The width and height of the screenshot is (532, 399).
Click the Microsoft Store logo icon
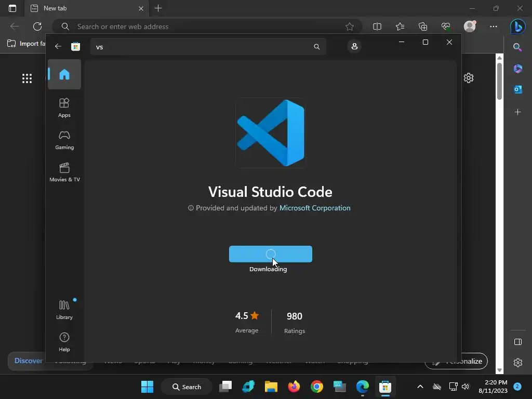tap(75, 46)
